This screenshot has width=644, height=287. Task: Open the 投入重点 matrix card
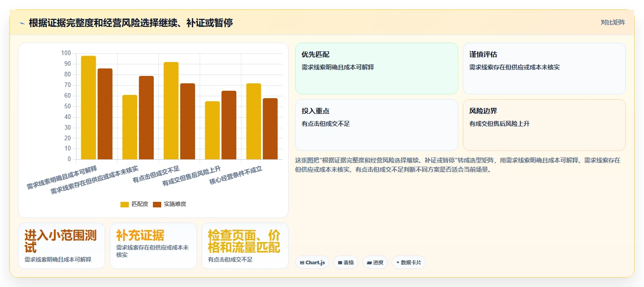pos(376,125)
